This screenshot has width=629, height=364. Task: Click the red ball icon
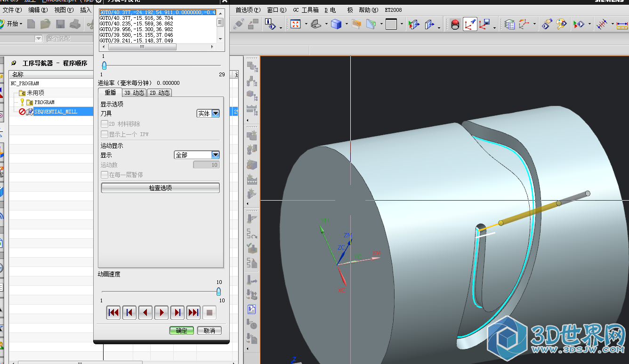[x=455, y=24]
